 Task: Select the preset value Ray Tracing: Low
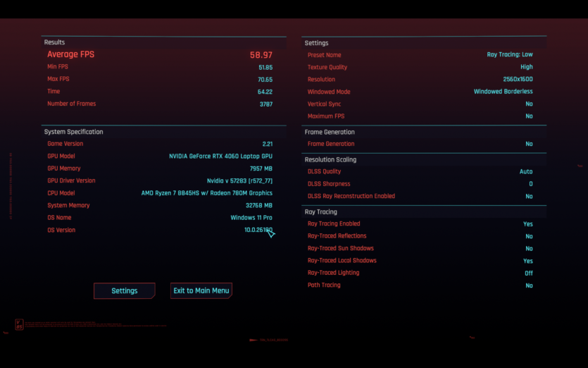click(510, 54)
